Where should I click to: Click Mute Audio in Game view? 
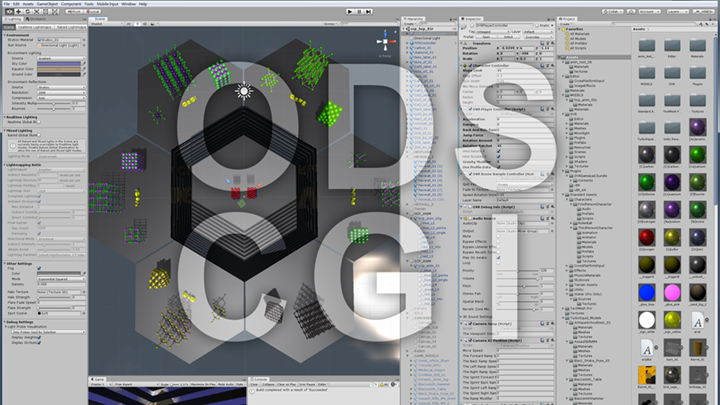point(226,384)
